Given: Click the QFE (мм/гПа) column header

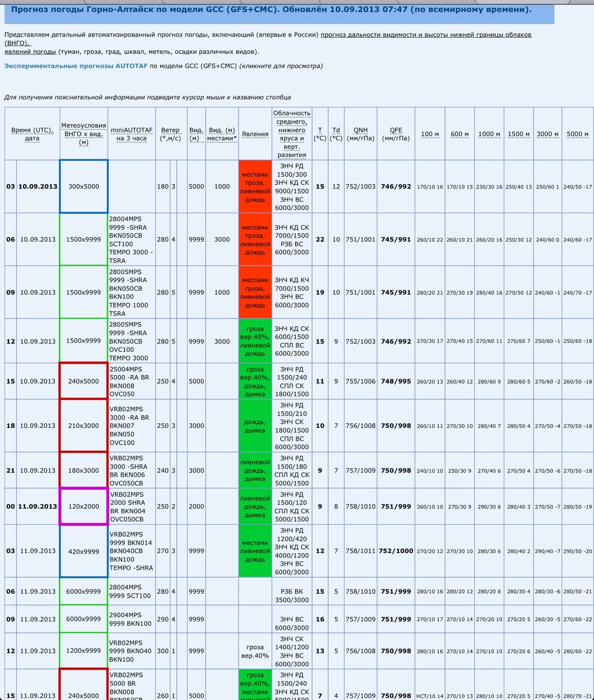Looking at the screenshot, I should coord(396,134).
